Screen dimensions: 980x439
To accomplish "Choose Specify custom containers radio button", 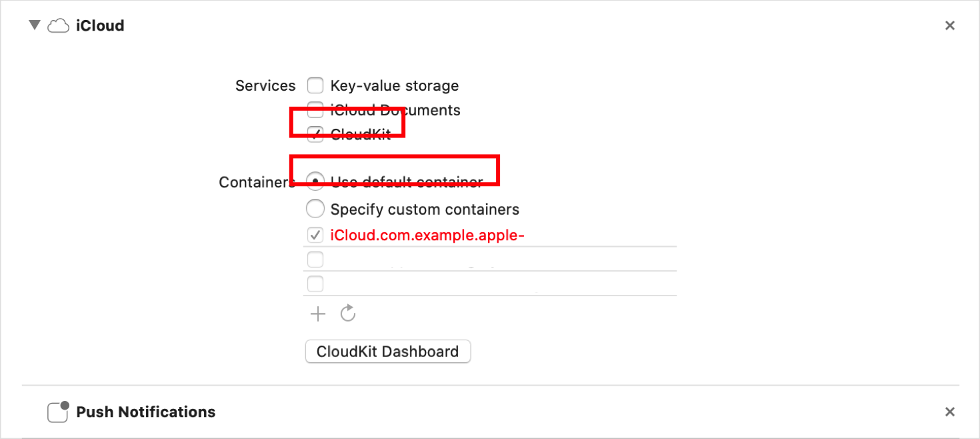I will (315, 209).
